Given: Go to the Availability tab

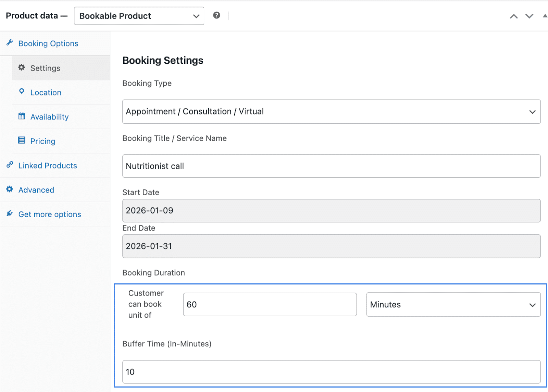Looking at the screenshot, I should [x=61, y=117].
